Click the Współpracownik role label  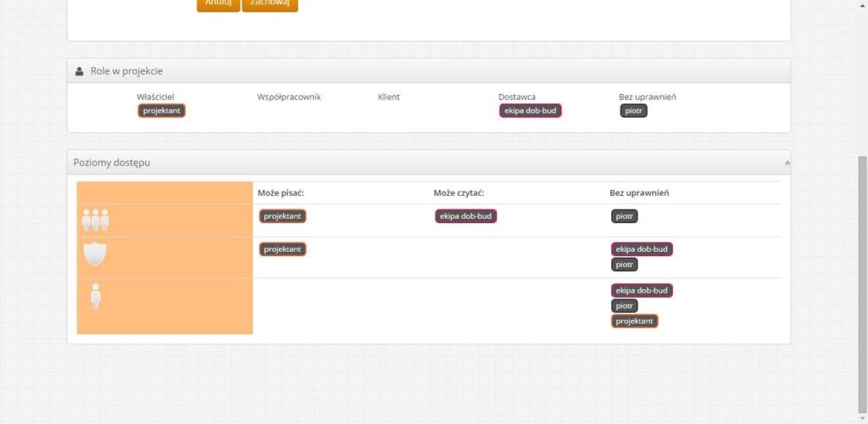(x=288, y=97)
